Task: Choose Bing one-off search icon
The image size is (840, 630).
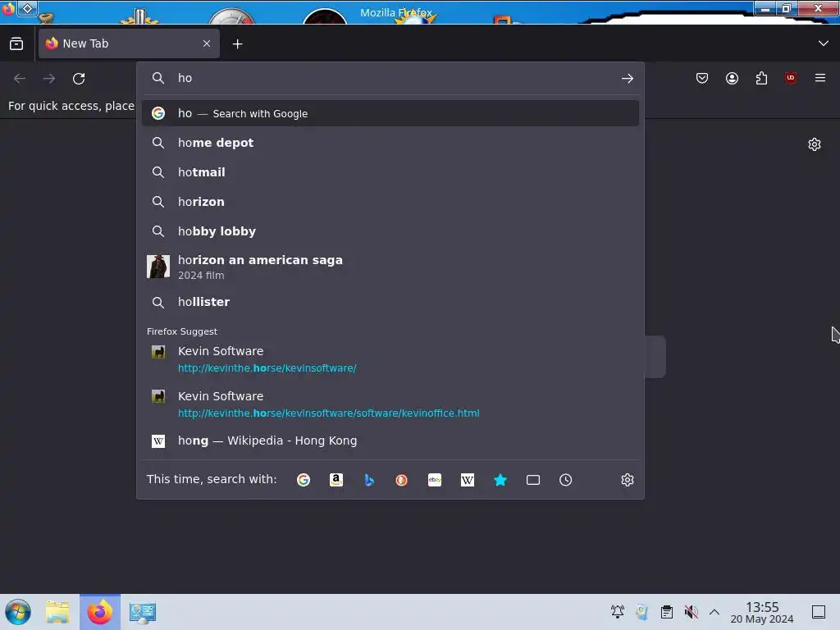Action: [369, 480]
